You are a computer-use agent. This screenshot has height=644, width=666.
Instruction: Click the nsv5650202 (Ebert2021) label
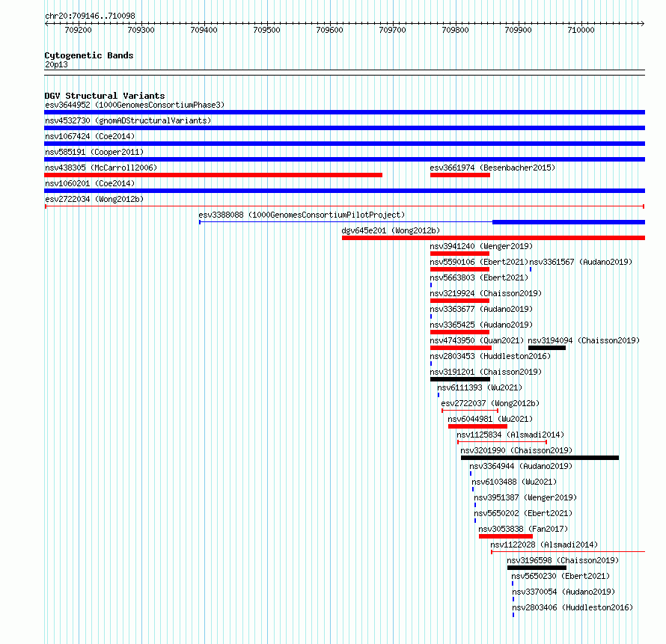pyautogui.click(x=523, y=513)
